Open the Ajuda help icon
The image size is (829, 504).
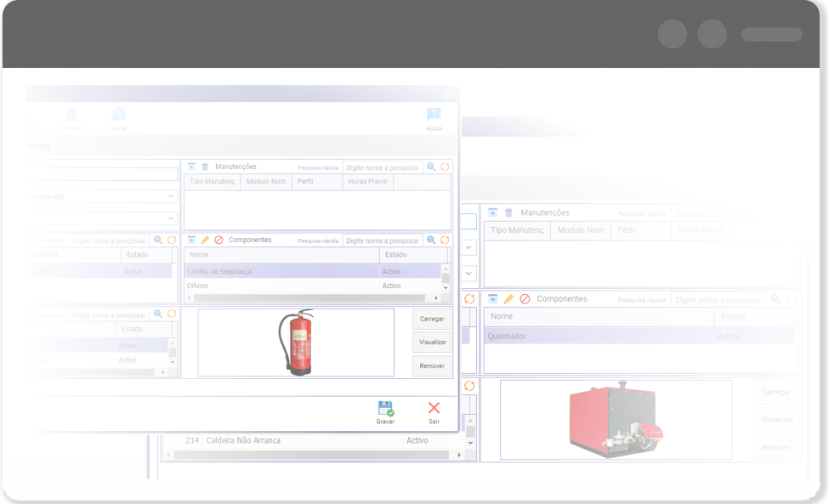click(434, 116)
